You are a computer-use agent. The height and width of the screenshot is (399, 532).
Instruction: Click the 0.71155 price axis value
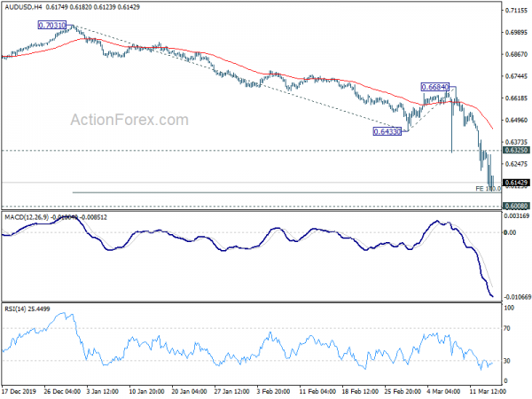pos(516,11)
